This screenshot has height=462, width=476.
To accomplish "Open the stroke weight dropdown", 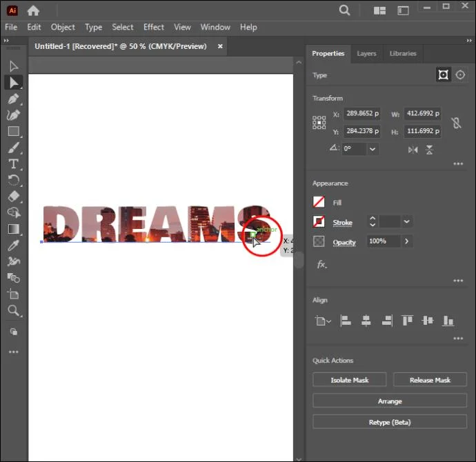I will 407,221.
